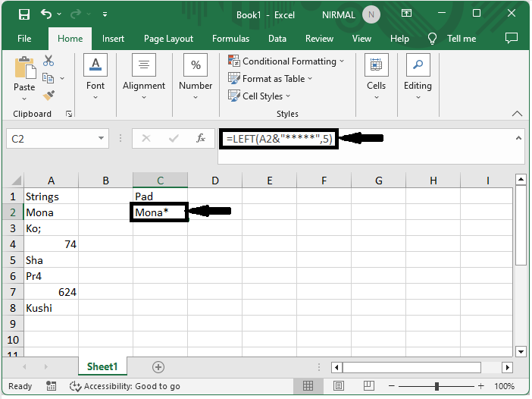Click the vertical scrollbar up arrow
Image resolution: width=532 pixels, height=399 pixels.
pyautogui.click(x=521, y=179)
